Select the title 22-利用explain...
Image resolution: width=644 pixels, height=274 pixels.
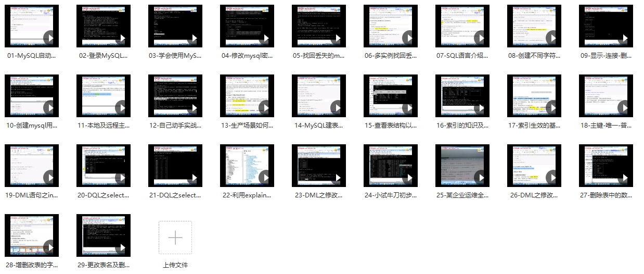247,195
